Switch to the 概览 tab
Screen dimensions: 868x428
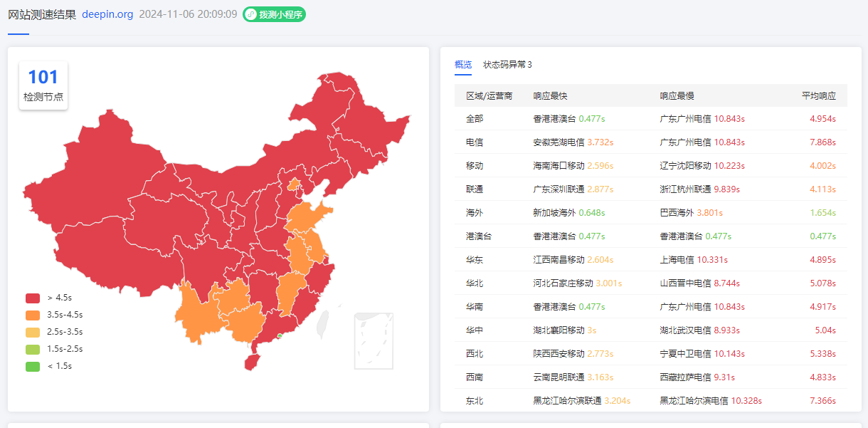(463, 65)
